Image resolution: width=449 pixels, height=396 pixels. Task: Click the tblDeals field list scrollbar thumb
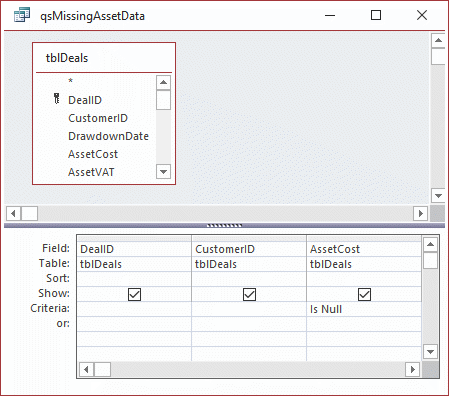(x=163, y=100)
